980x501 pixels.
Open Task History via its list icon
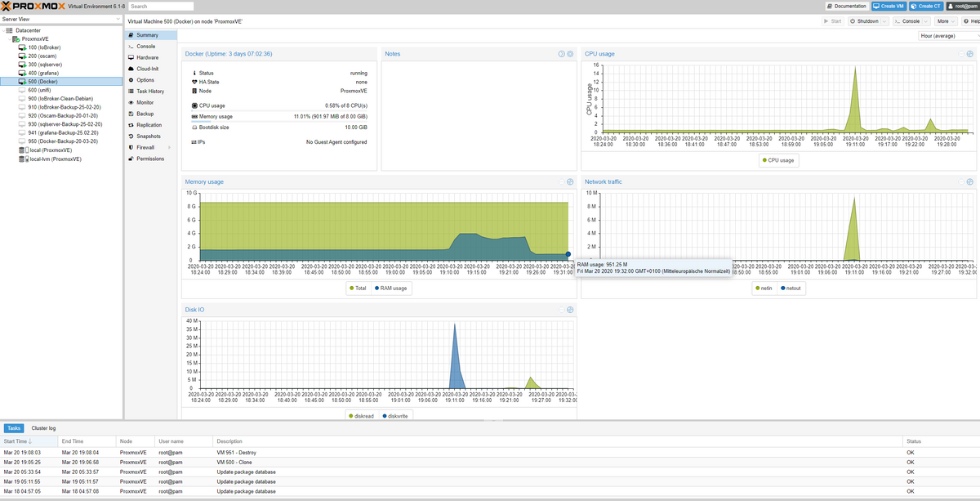point(130,92)
